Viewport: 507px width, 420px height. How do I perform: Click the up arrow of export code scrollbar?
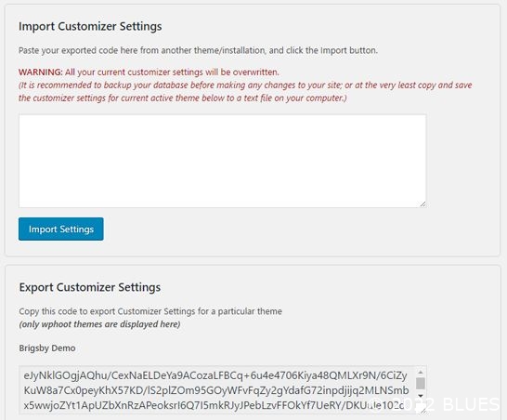click(421, 372)
